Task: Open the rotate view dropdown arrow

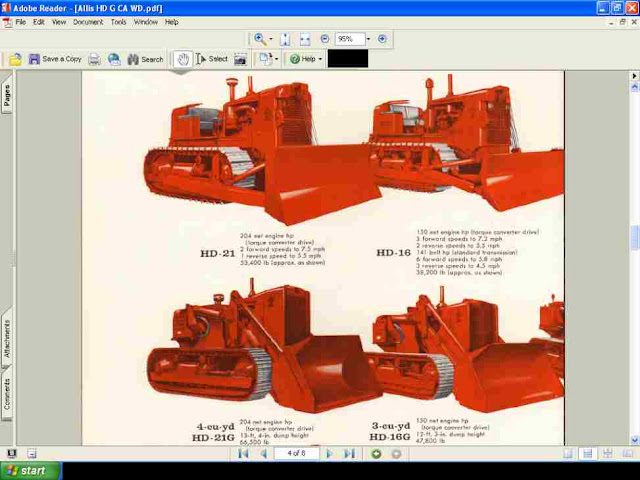Action: 276,60
